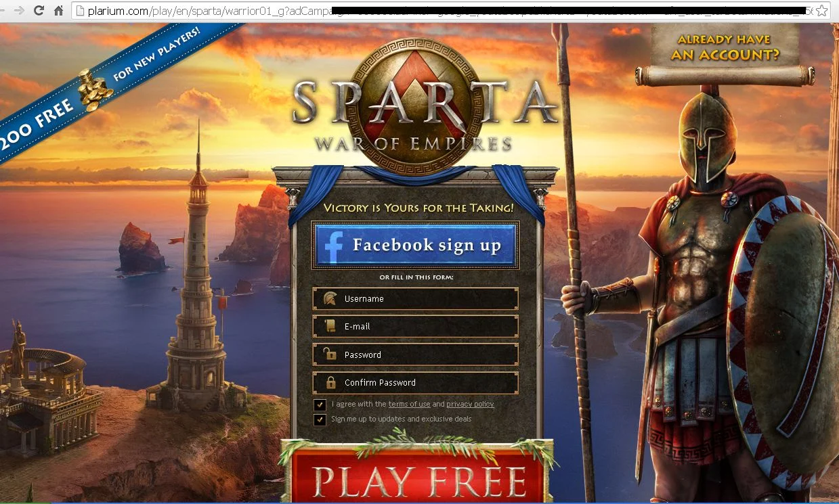The height and width of the screenshot is (504, 839).
Task: Focus the E-mail input field
Action: [x=415, y=326]
